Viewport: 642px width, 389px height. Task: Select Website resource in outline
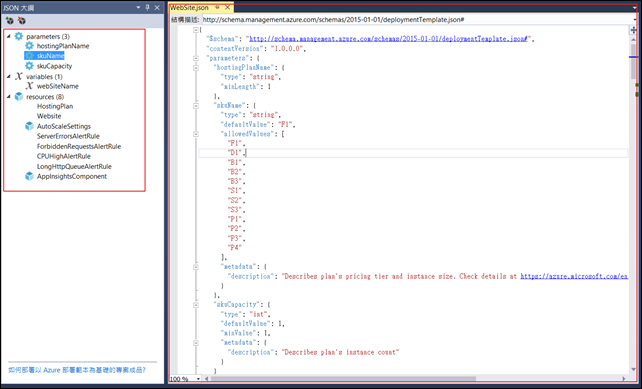(49, 116)
